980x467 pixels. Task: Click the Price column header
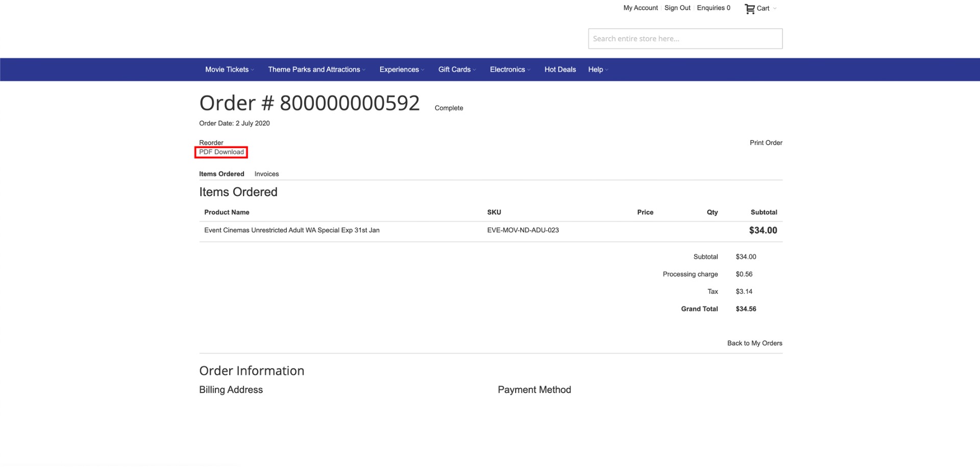point(645,212)
